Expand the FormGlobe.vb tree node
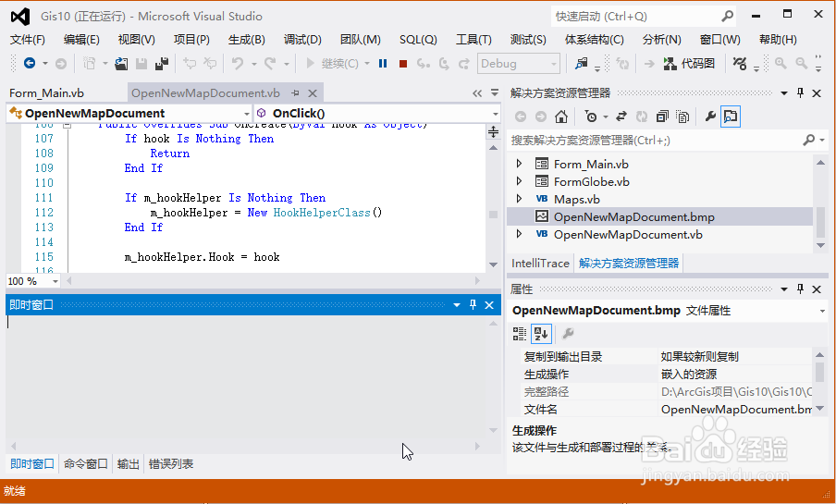836x504 pixels. coord(520,181)
